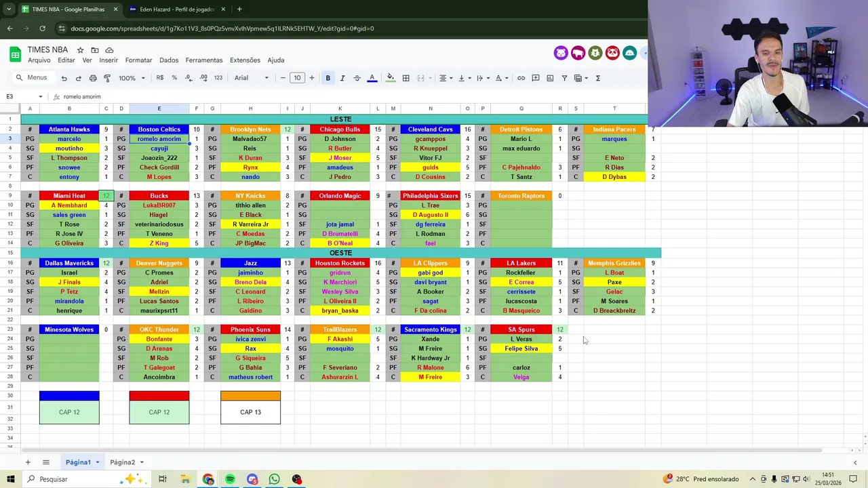Image resolution: width=868 pixels, height=488 pixels.
Task: Open Spotify from the taskbar
Action: click(x=230, y=479)
